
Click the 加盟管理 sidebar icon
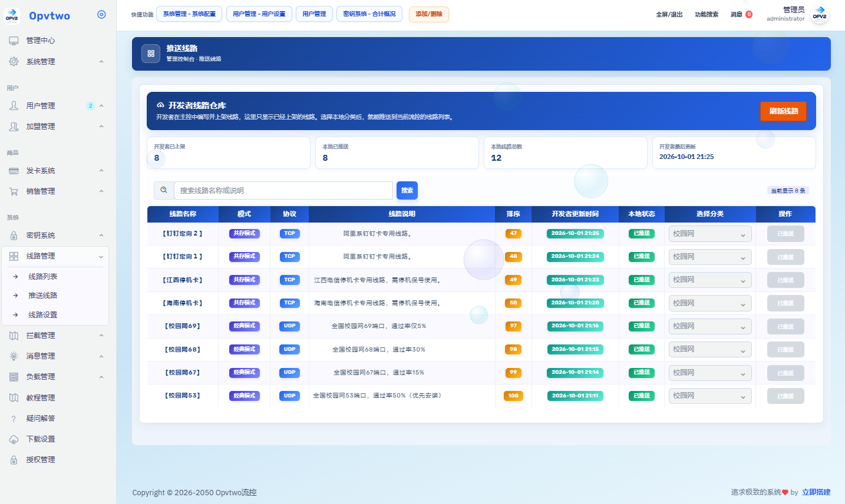coord(14,126)
